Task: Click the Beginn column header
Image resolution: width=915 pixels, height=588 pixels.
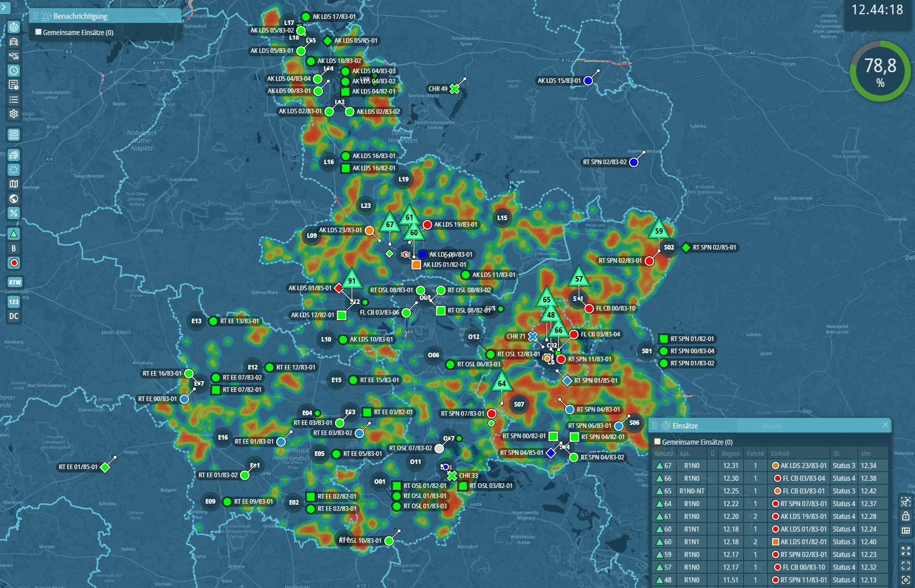Action: [x=730, y=453]
